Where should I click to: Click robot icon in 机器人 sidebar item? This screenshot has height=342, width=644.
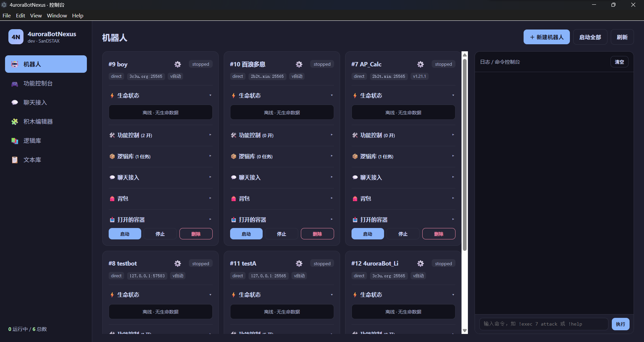coord(15,64)
